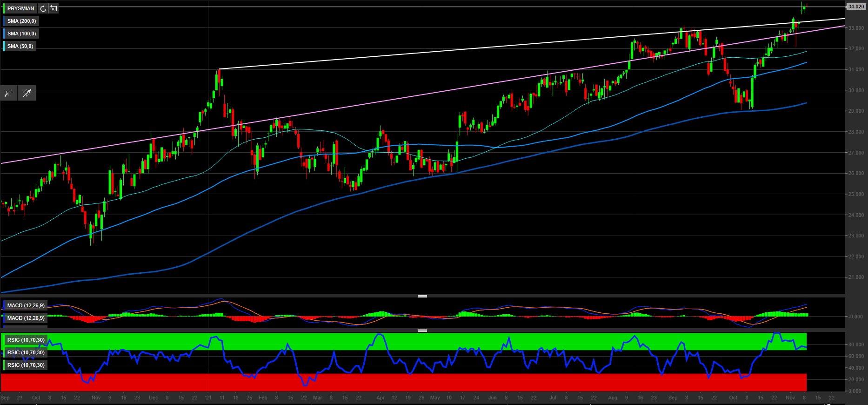The width and height of the screenshot is (868, 405).
Task: Grab the splitter handle above the RSIC pane
Action: click(422, 331)
